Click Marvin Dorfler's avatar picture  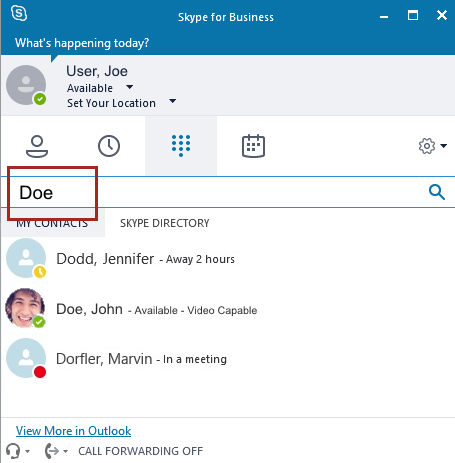click(x=26, y=358)
